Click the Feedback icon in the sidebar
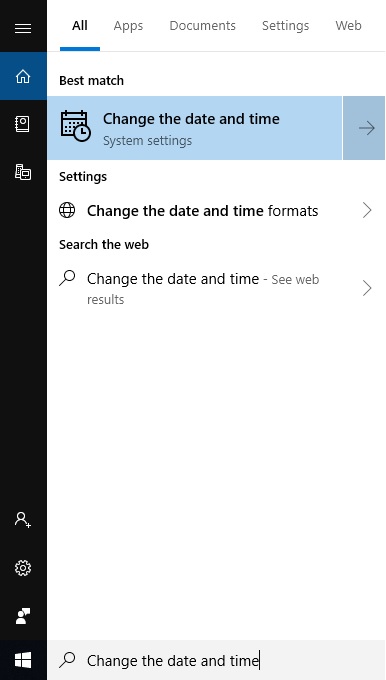 click(23, 616)
